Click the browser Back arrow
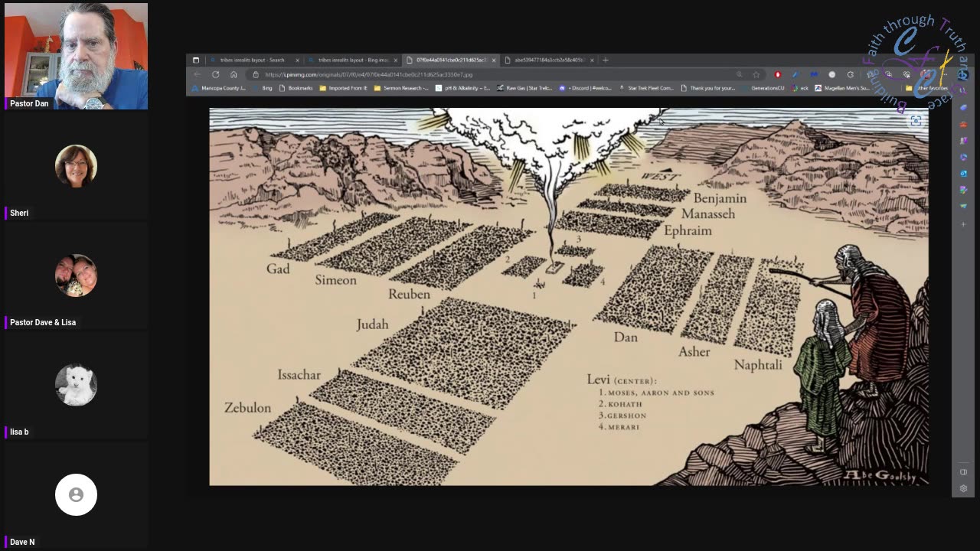The height and width of the screenshot is (551, 980). click(197, 75)
